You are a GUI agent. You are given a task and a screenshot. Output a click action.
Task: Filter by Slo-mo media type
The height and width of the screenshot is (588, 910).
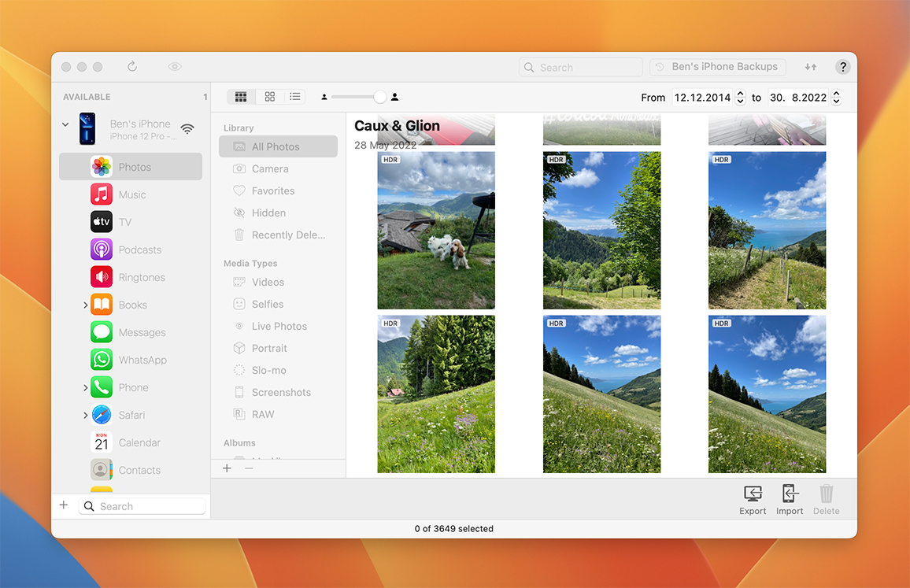click(278, 370)
